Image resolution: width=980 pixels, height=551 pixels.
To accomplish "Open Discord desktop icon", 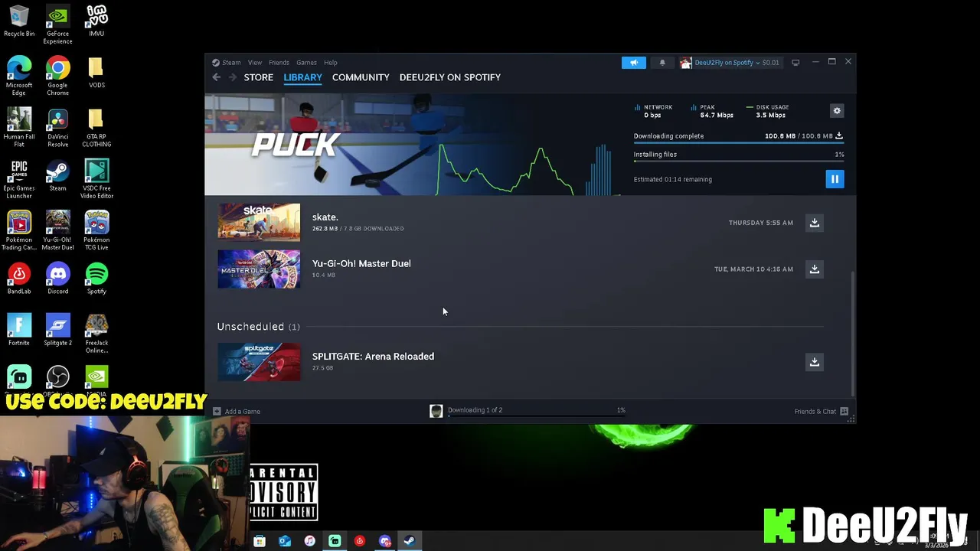I will tap(57, 279).
